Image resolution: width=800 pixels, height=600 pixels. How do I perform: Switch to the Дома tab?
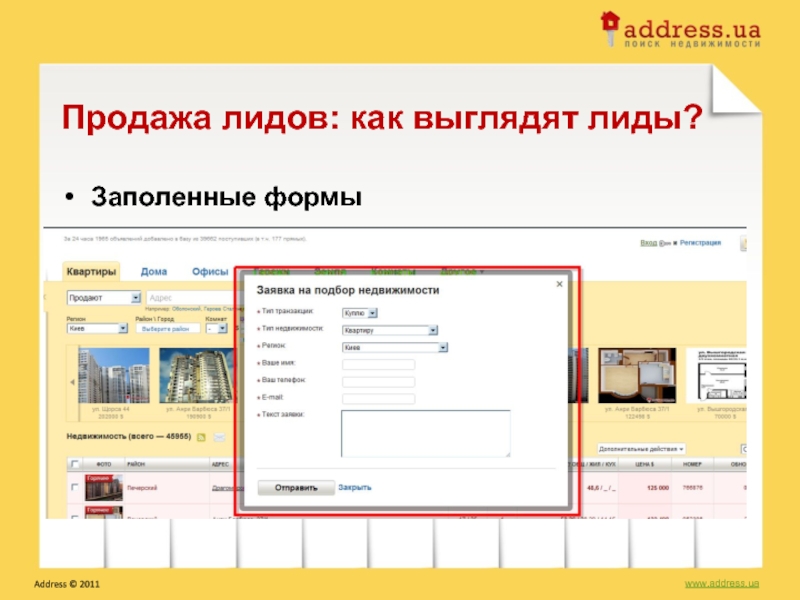pyautogui.click(x=154, y=271)
